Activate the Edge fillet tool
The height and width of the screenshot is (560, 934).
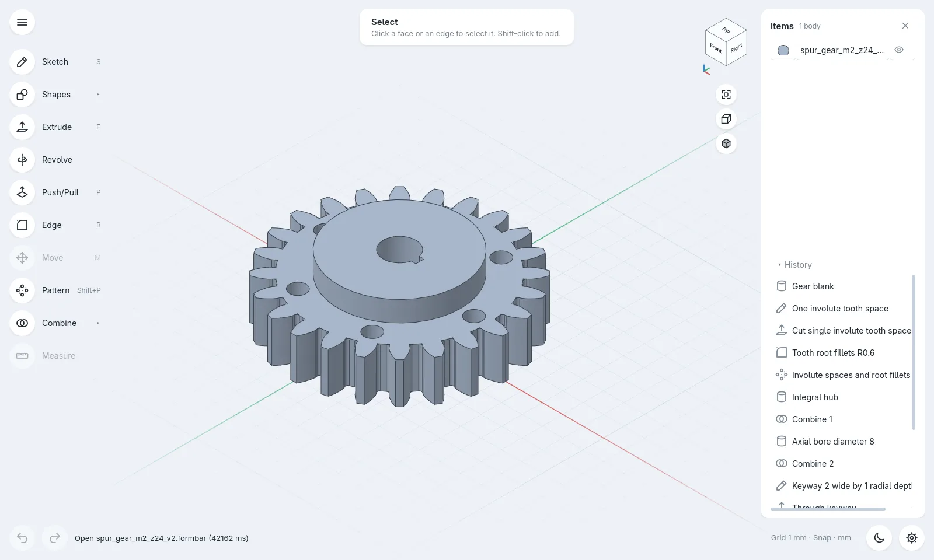tap(22, 225)
